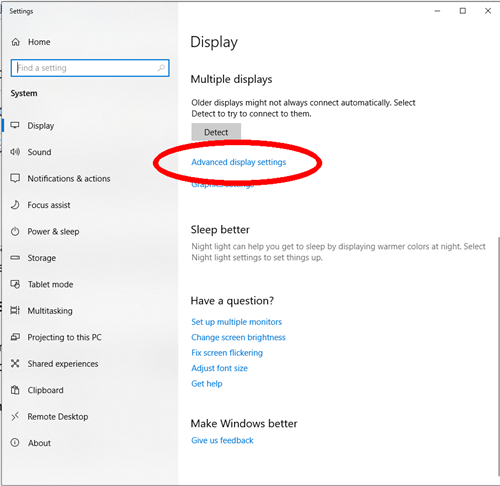
Task: Click the Power & sleep icon
Action: (15, 231)
